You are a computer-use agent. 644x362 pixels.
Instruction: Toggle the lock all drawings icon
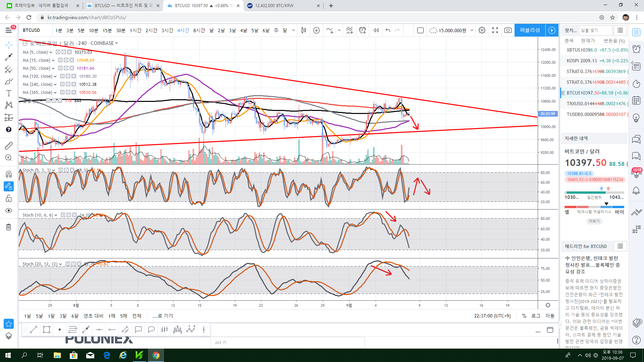(x=9, y=198)
